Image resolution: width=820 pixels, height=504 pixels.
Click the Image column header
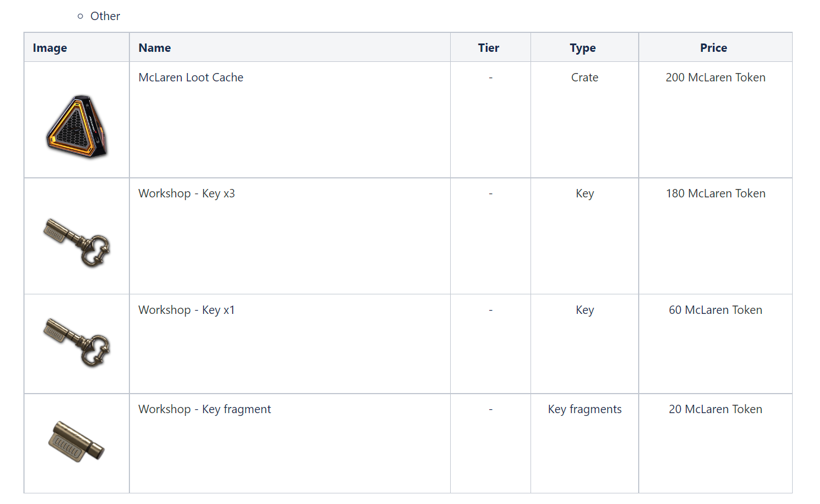pos(50,48)
